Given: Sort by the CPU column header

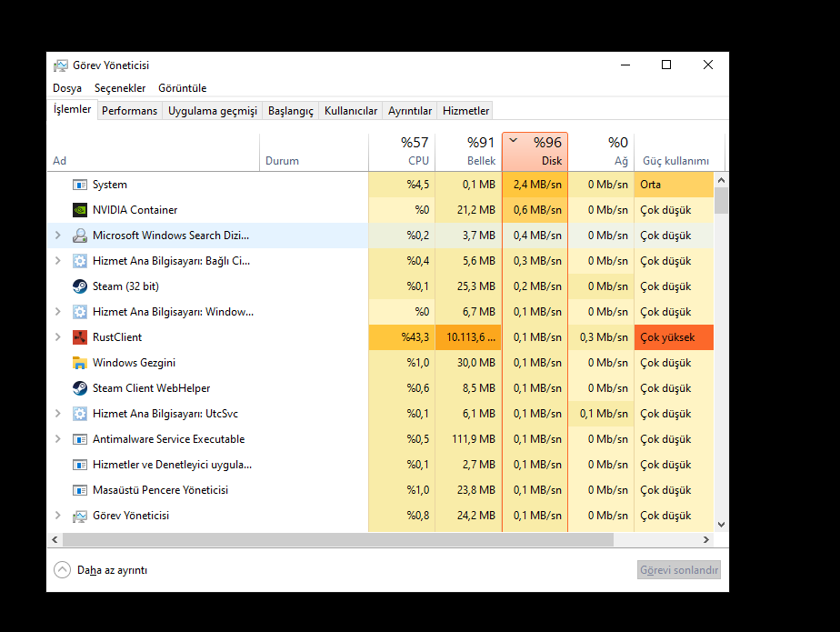Looking at the screenshot, I should click(x=402, y=152).
